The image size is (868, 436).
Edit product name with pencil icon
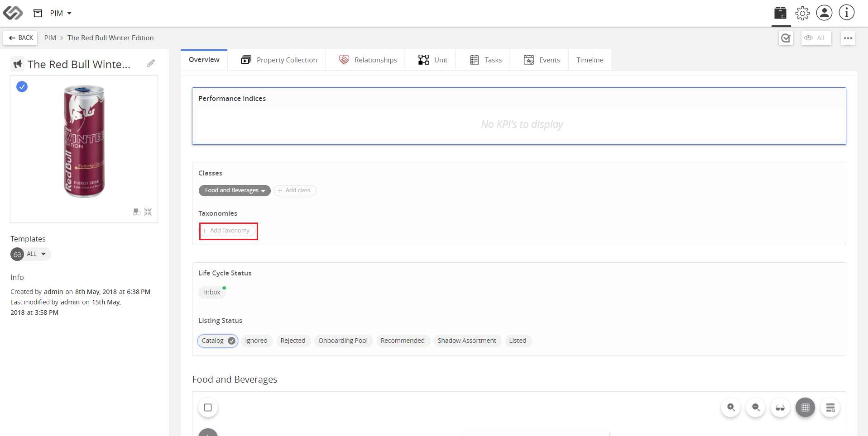tap(151, 63)
